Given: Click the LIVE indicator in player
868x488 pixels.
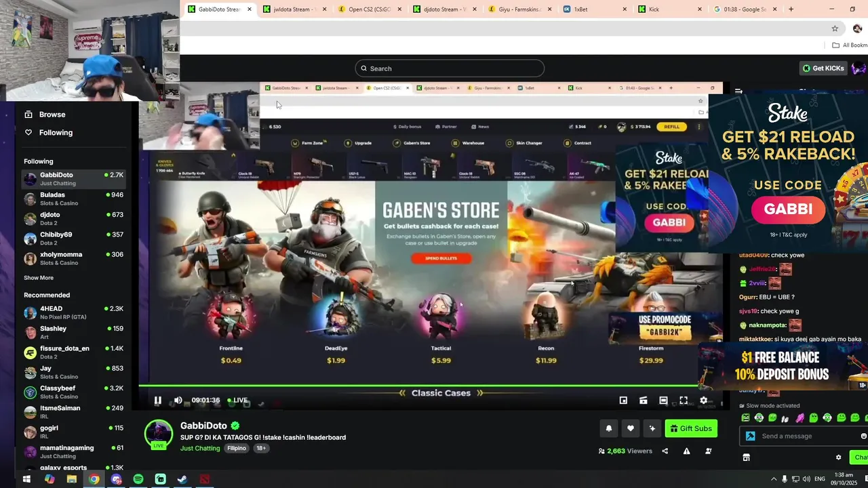Looking at the screenshot, I should pyautogui.click(x=237, y=401).
